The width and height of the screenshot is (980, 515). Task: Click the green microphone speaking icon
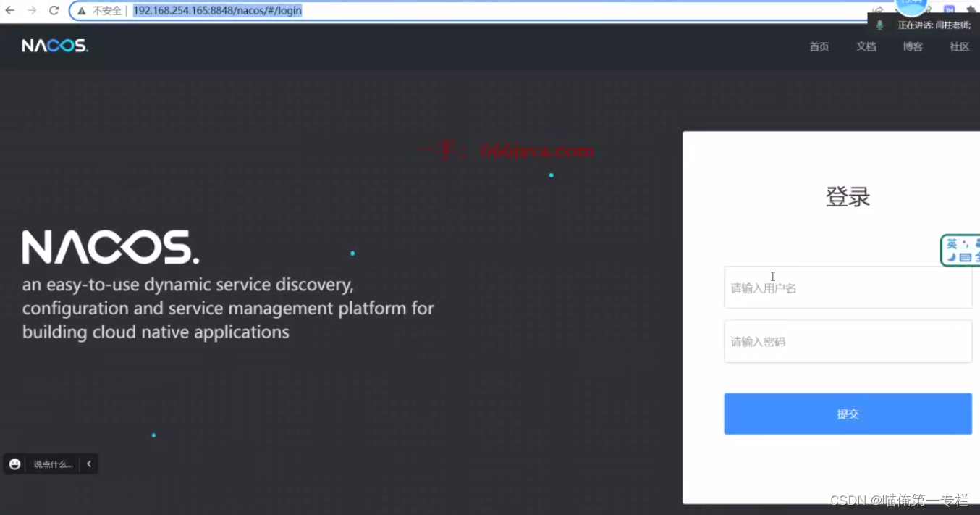[880, 25]
